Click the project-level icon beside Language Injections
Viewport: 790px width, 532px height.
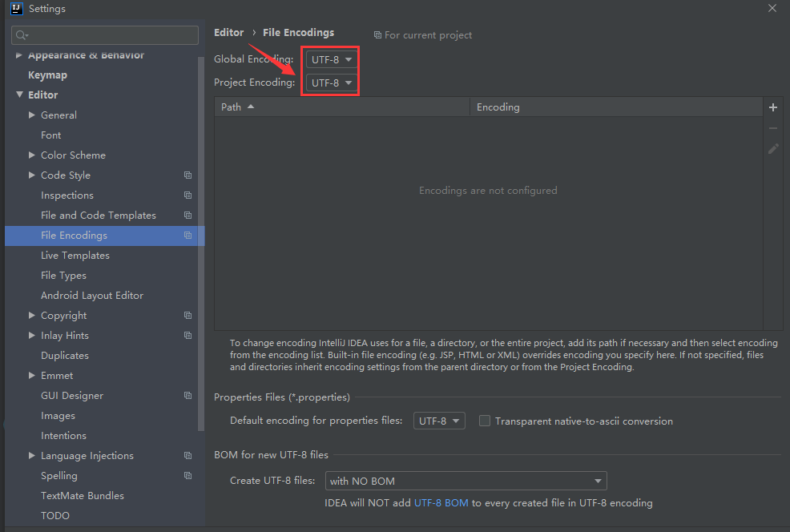click(188, 455)
